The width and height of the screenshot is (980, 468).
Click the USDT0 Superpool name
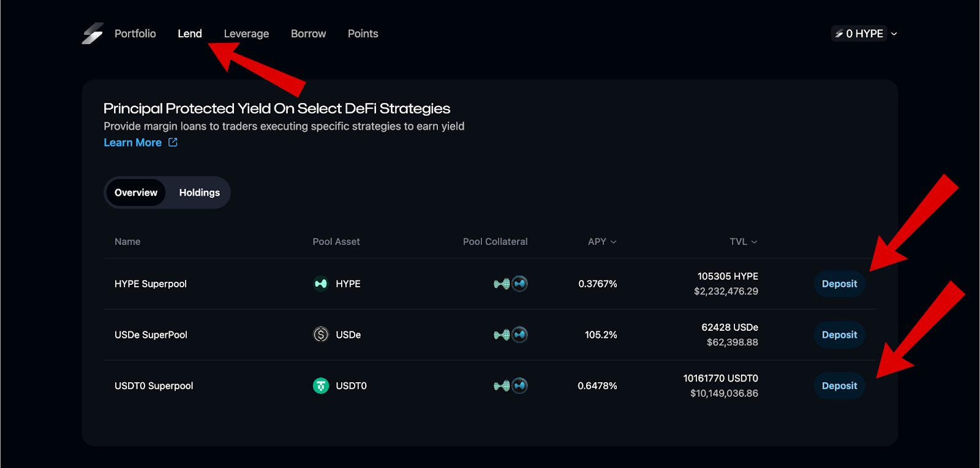pos(154,386)
